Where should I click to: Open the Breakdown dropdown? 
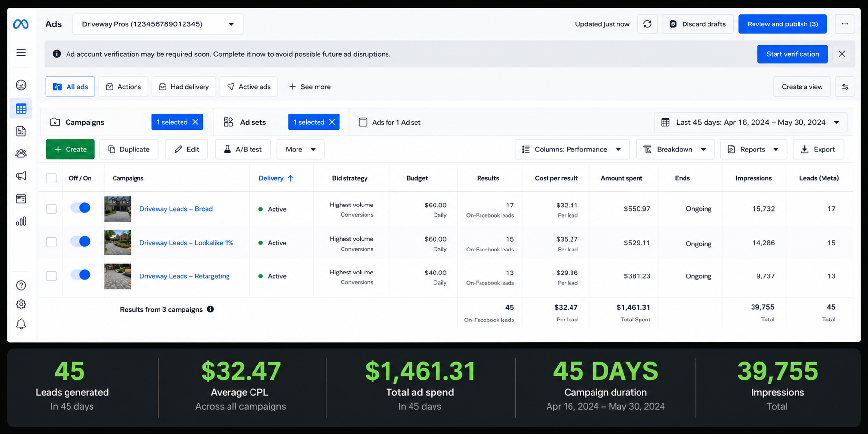[675, 149]
